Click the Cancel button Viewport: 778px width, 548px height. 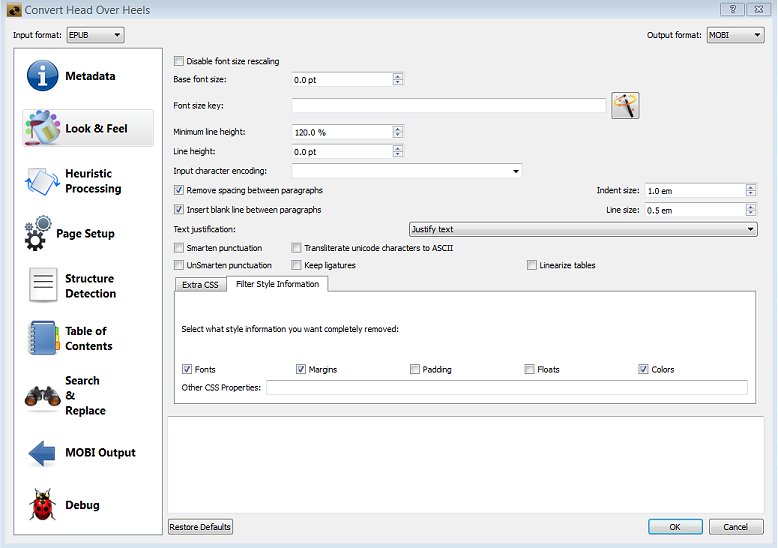[736, 527]
